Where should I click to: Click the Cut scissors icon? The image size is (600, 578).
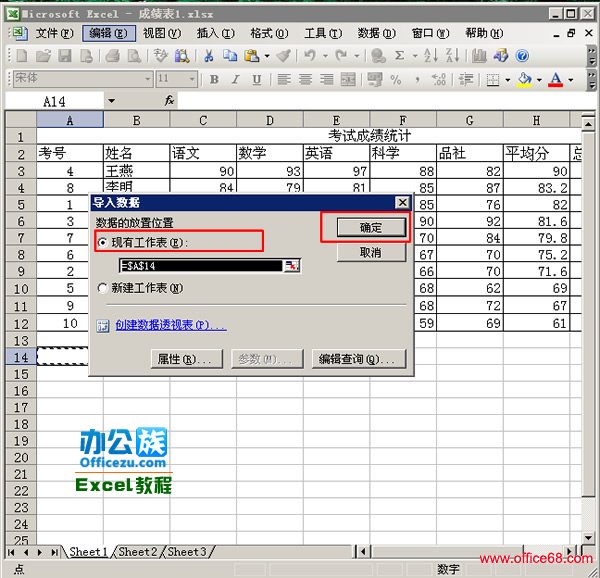point(209,56)
